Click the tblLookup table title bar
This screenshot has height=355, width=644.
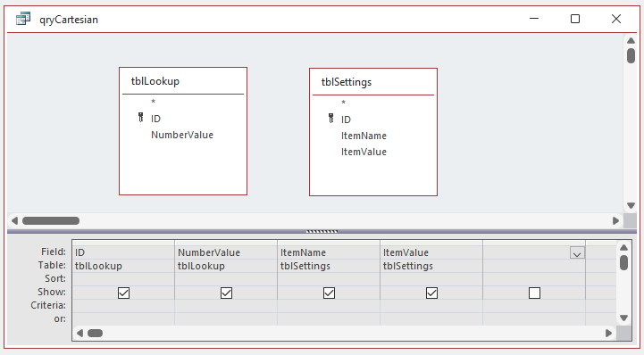(183, 81)
